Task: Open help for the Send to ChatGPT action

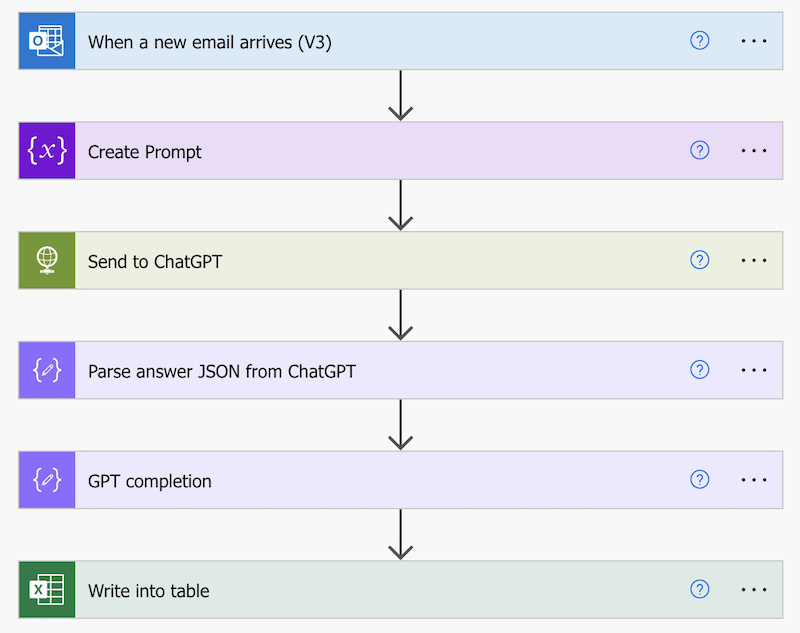Action: 699,260
